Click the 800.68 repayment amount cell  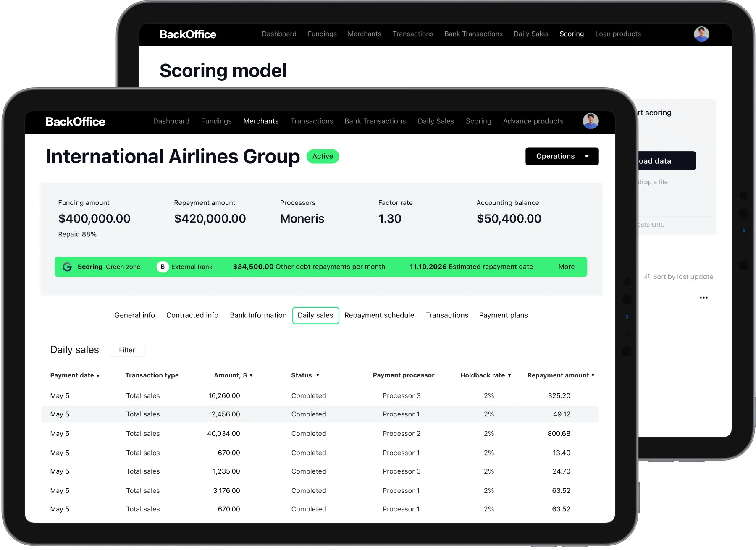coord(559,434)
